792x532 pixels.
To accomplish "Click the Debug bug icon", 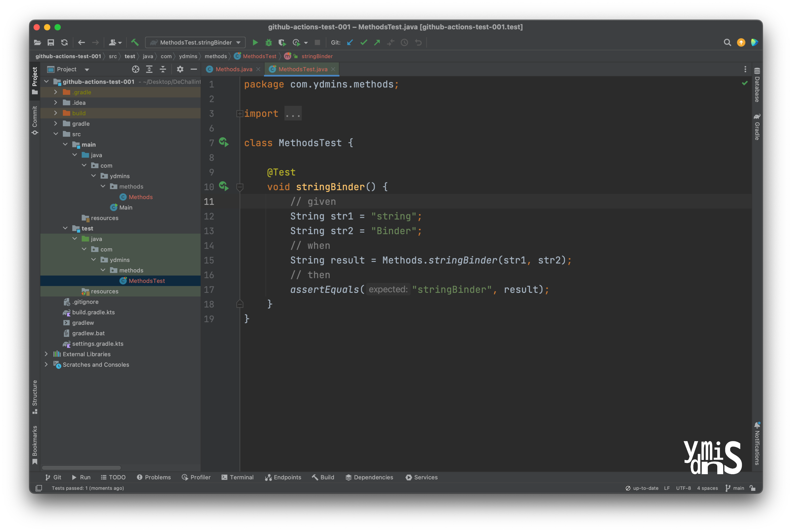I will click(269, 43).
